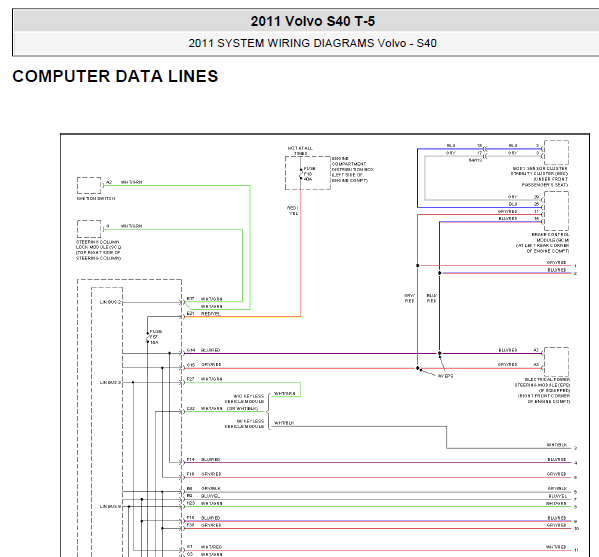Click the "W/O KEYLESS VEHICLE MODULE" note
This screenshot has height=557, width=599.
tap(244, 399)
